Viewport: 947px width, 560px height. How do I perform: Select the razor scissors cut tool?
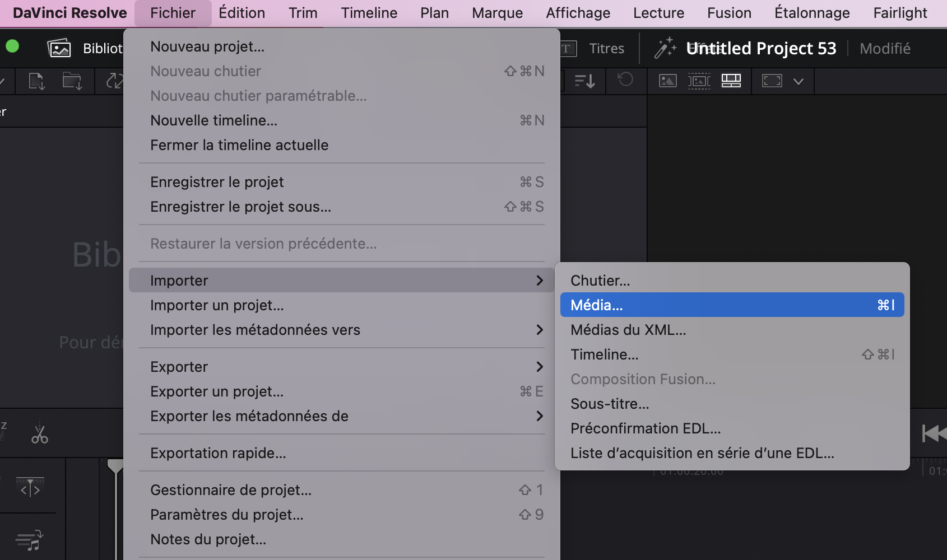pyautogui.click(x=39, y=434)
